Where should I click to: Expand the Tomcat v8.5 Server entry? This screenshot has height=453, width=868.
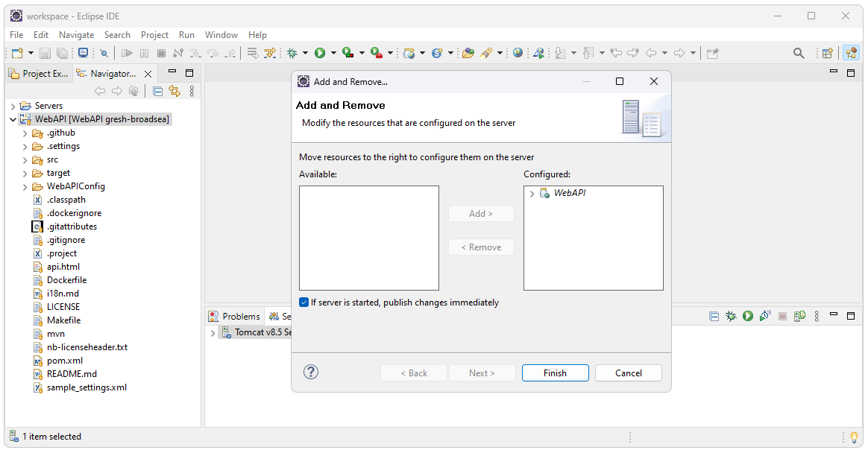[213, 333]
